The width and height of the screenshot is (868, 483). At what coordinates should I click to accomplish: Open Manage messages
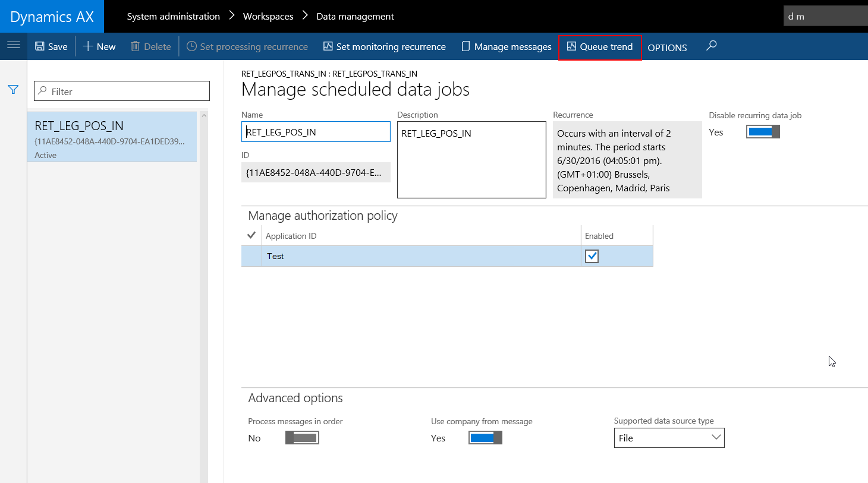(507, 46)
